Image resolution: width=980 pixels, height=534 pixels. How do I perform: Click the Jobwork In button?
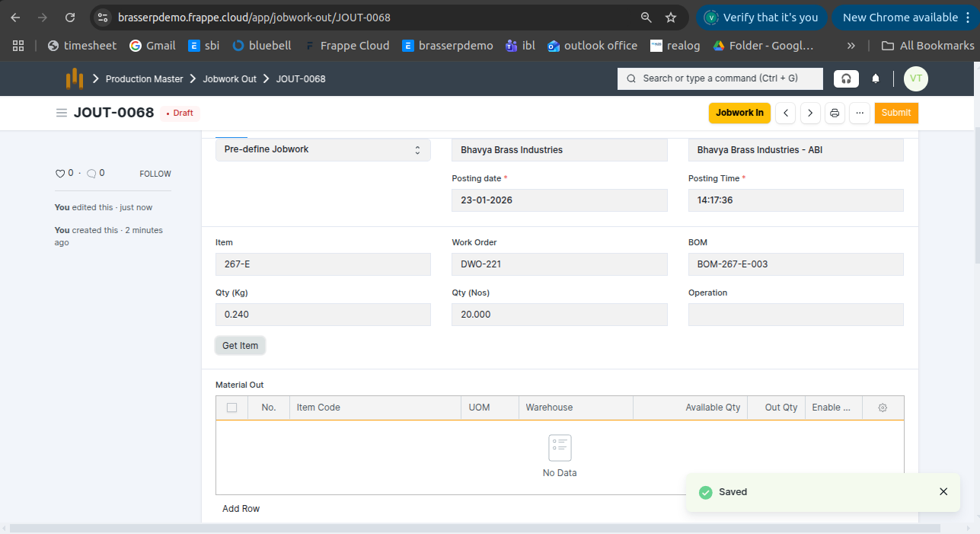coord(739,113)
